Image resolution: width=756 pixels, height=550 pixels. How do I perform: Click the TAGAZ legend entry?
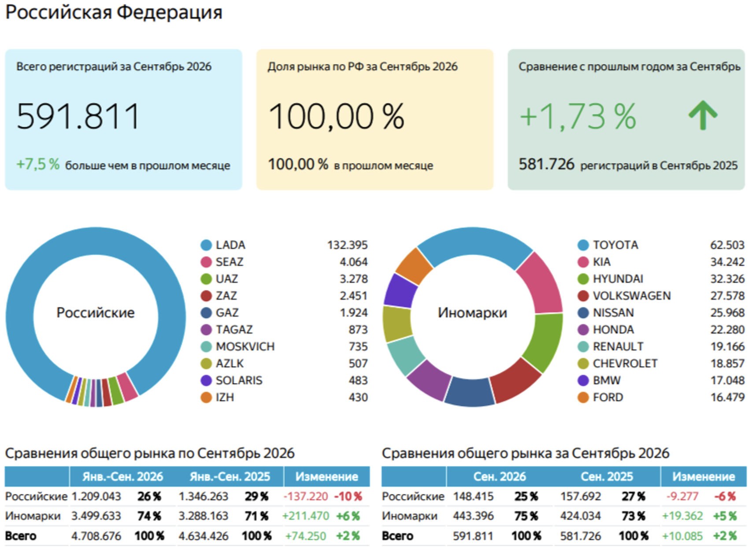pos(284,330)
